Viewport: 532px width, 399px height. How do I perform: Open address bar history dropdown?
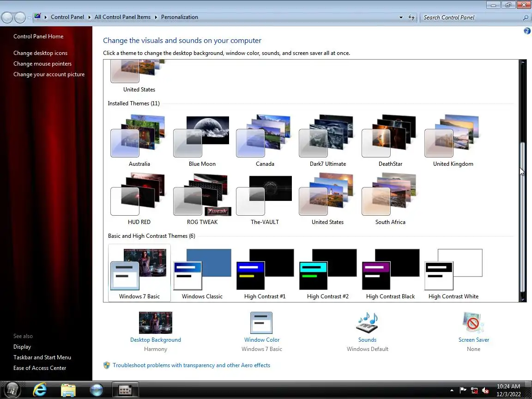[401, 17]
